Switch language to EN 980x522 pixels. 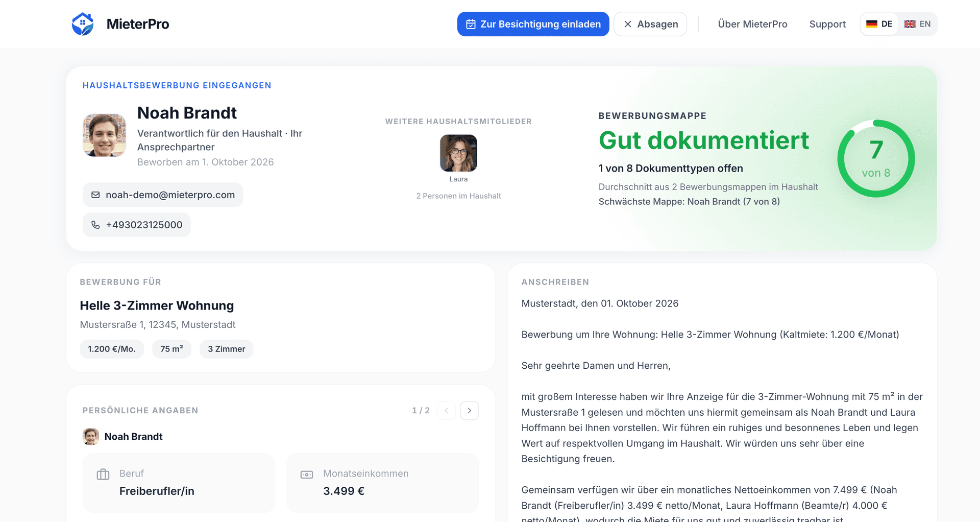pyautogui.click(x=918, y=24)
